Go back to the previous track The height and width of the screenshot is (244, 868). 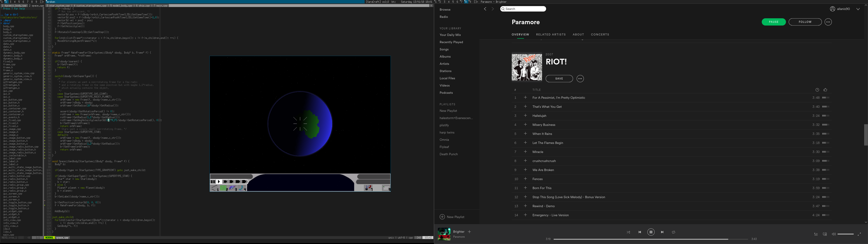[639, 232]
